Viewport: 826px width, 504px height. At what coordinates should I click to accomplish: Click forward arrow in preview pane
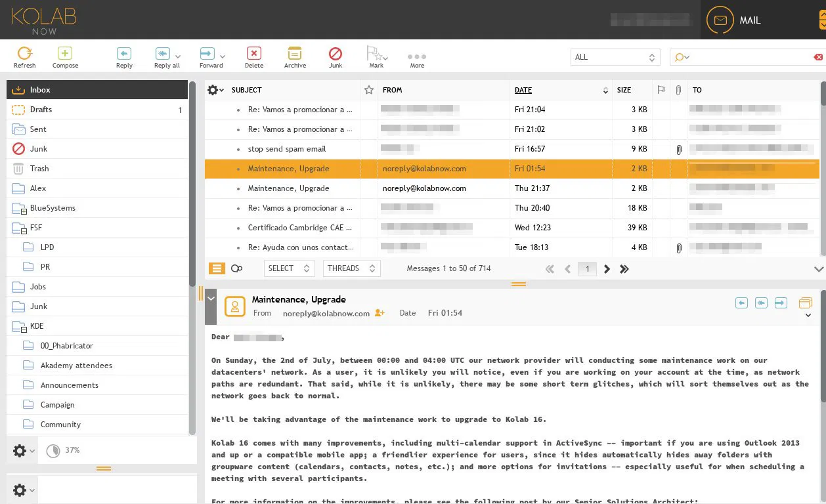(781, 303)
